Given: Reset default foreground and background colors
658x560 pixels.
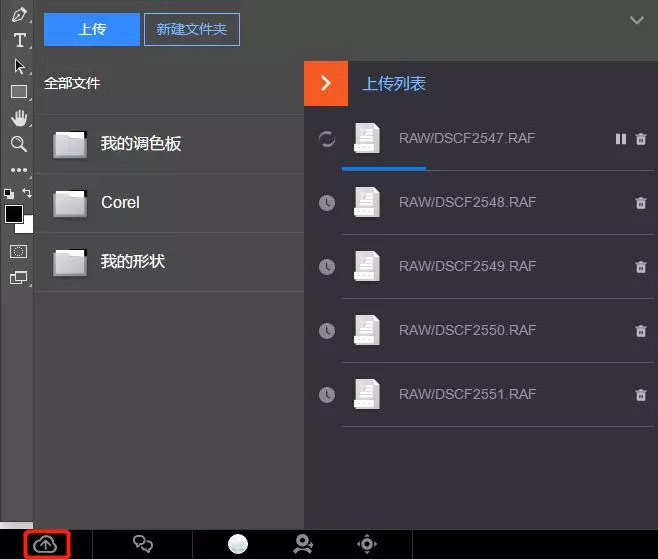Looking at the screenshot, I should (9, 194).
